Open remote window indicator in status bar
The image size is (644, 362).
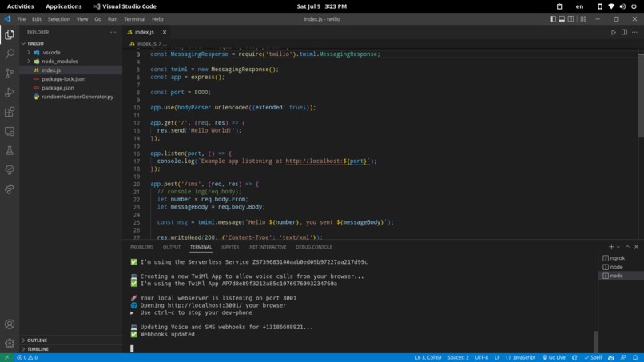[x=6, y=357]
